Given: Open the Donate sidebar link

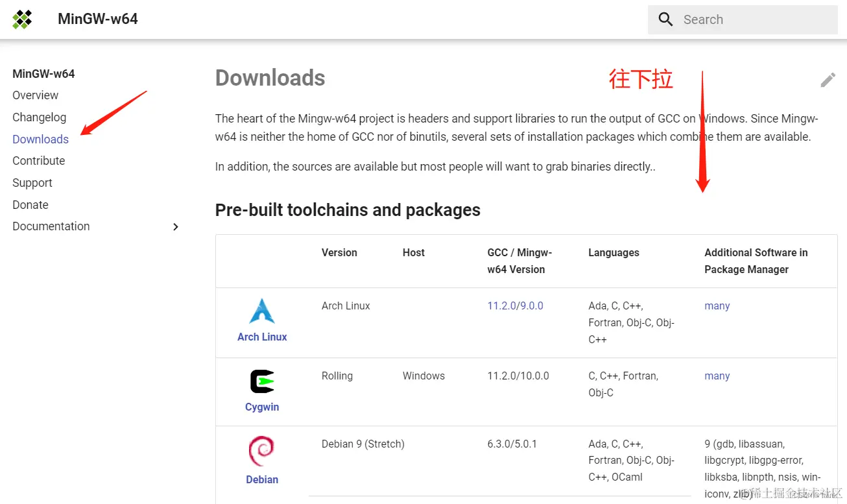Looking at the screenshot, I should click(x=30, y=205).
